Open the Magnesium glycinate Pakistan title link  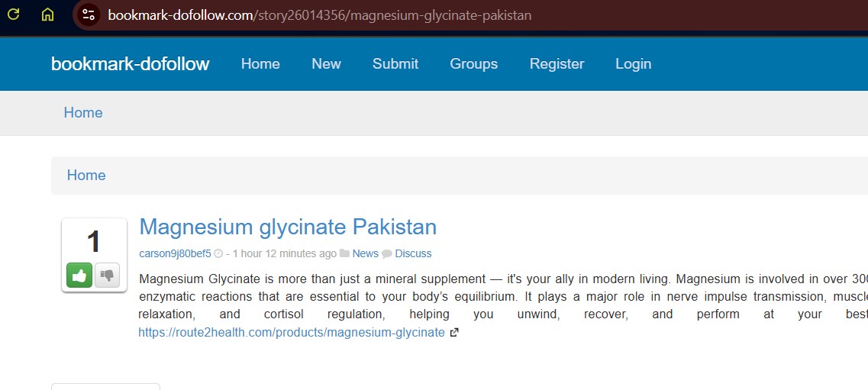(x=288, y=227)
